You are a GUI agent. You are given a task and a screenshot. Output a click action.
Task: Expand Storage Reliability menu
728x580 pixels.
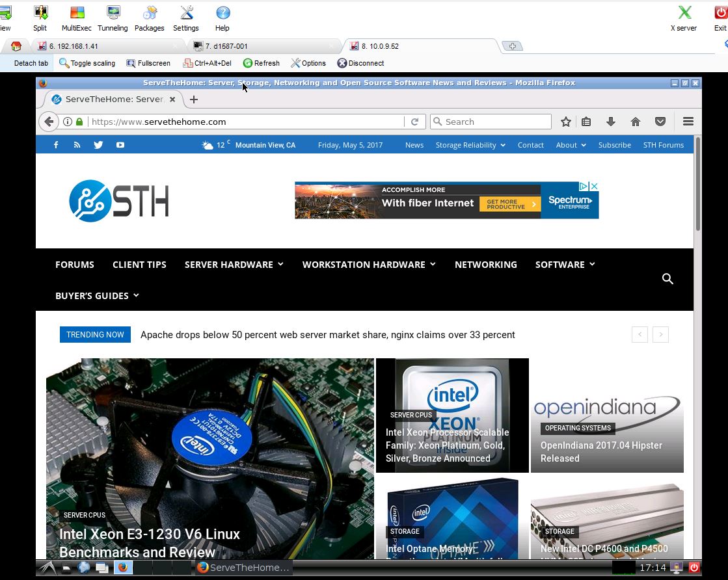pyautogui.click(x=470, y=145)
